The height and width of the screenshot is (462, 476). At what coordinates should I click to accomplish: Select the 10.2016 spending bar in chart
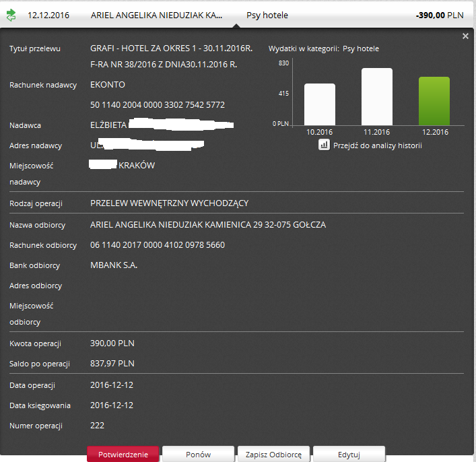(x=320, y=103)
